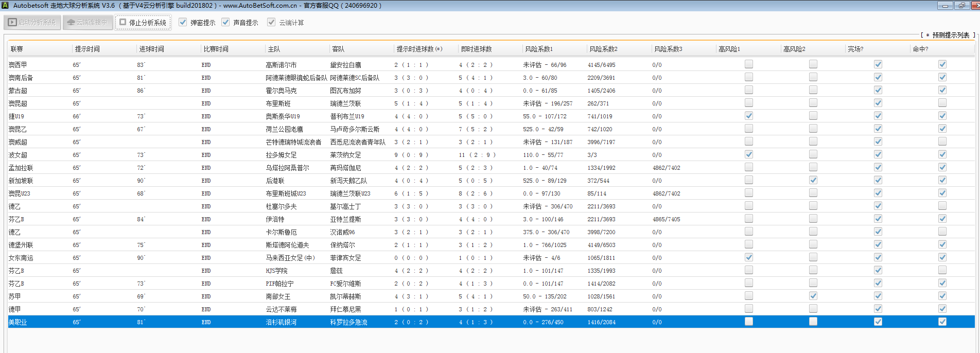Toggle the 云端计算 checkbox

tap(271, 22)
